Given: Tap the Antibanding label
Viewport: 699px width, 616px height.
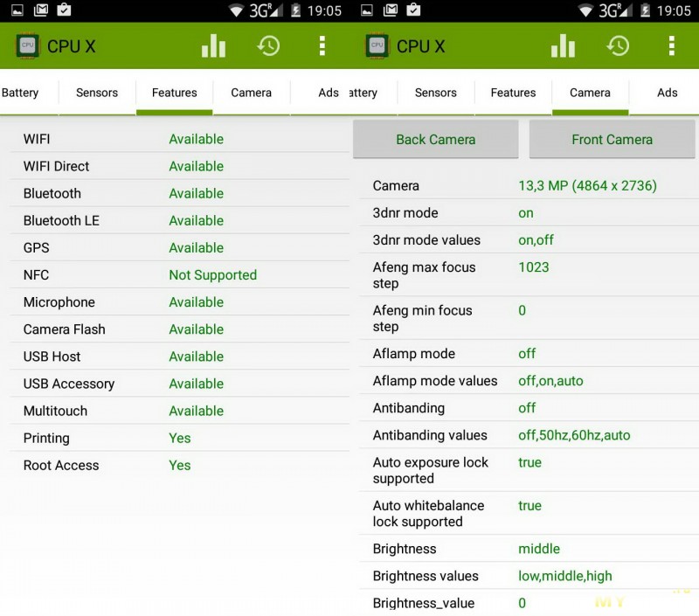Looking at the screenshot, I should click(409, 408).
